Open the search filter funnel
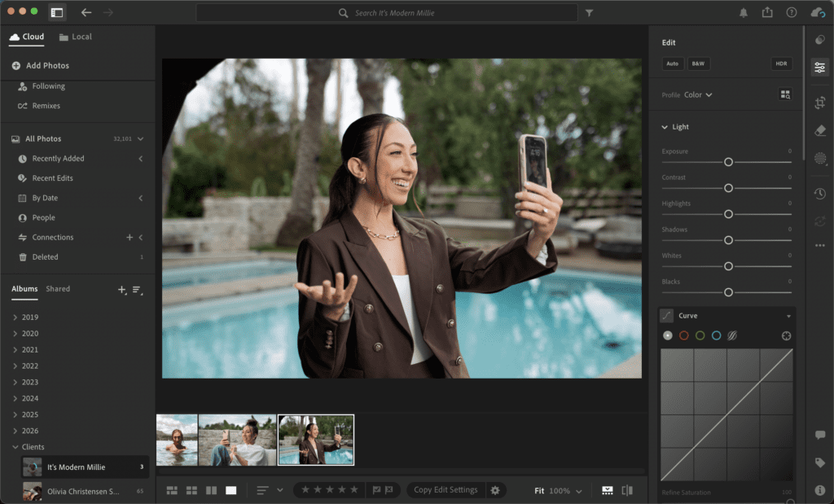Screen dimensions: 834x504 [x=590, y=13]
